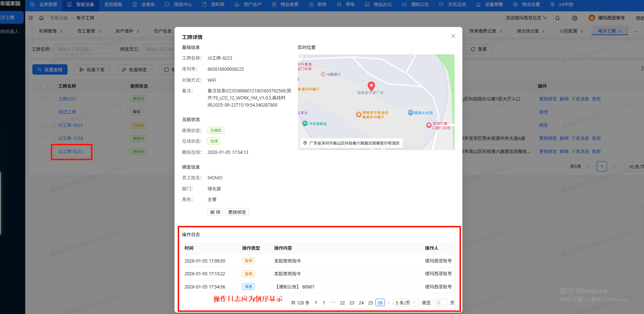Close the 工牌详情 dialog

click(453, 36)
